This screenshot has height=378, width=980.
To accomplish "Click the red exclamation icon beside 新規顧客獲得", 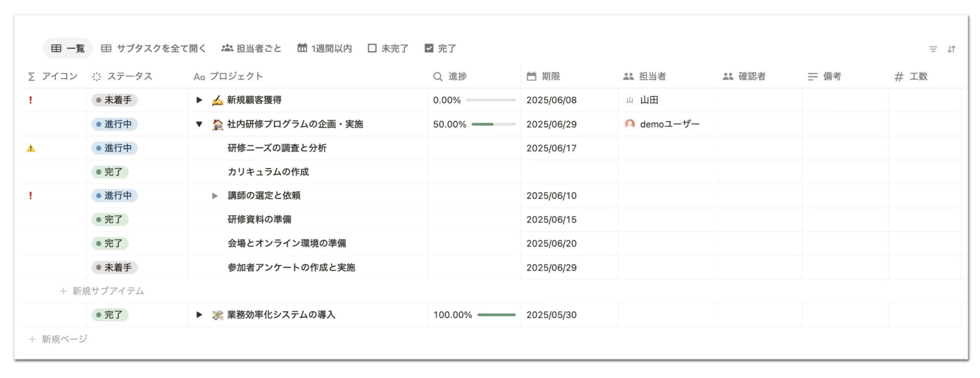I will tap(31, 100).
